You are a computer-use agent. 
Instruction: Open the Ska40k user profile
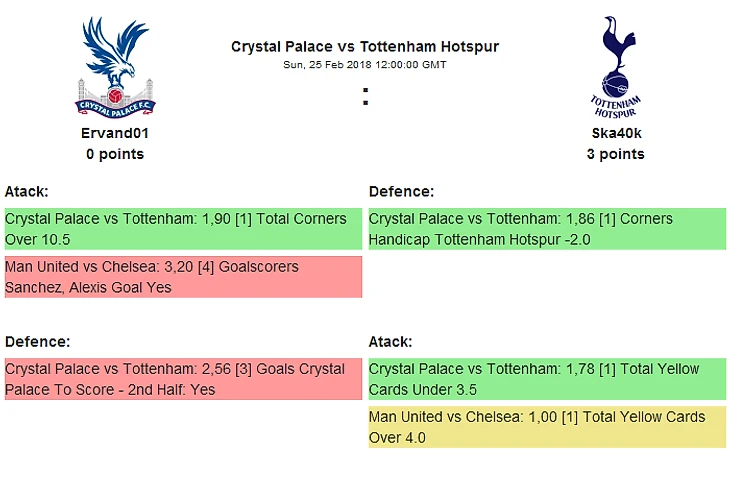click(x=615, y=133)
